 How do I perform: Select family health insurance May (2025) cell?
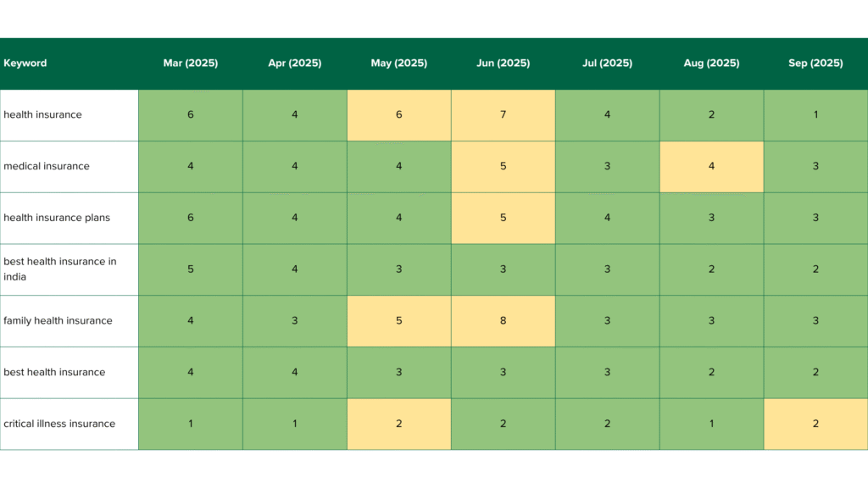[398, 321]
